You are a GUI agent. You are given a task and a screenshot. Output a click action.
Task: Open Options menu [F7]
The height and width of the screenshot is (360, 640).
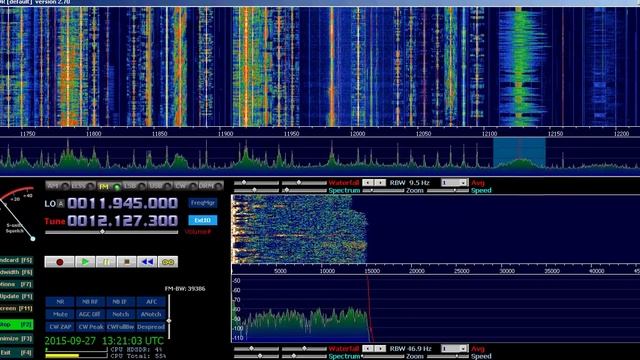tap(16, 284)
